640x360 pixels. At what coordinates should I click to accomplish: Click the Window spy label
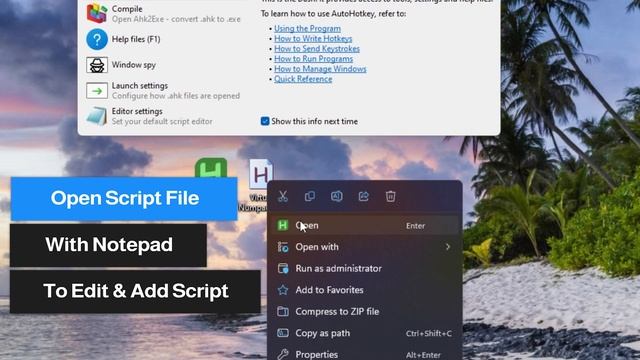pos(133,65)
